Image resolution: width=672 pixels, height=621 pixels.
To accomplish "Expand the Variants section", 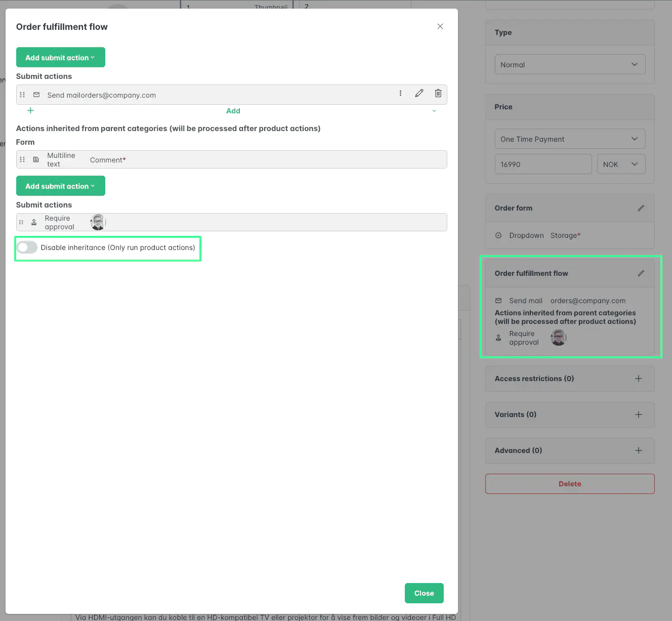I will tap(638, 415).
